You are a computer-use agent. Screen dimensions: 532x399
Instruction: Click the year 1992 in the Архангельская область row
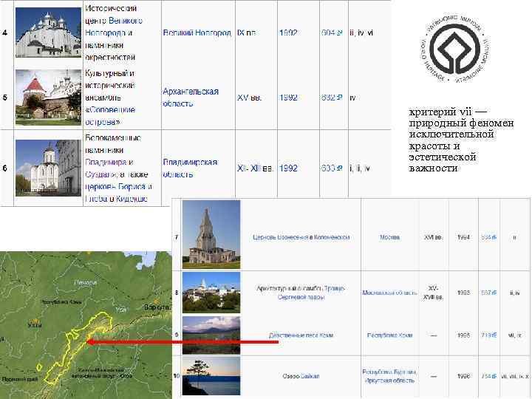(288, 98)
